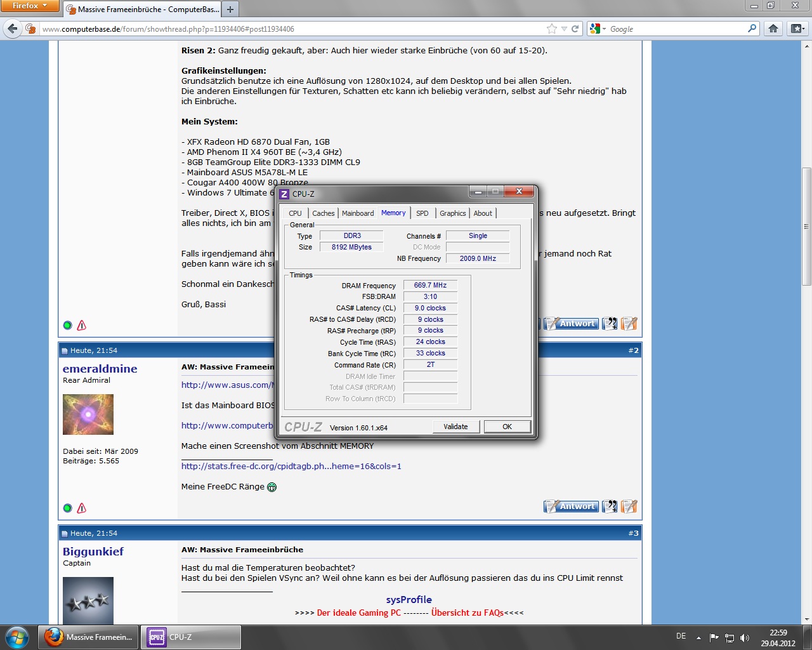Multi-quote emeraldmine's post using the quote icon
812x650 pixels.
pos(610,507)
